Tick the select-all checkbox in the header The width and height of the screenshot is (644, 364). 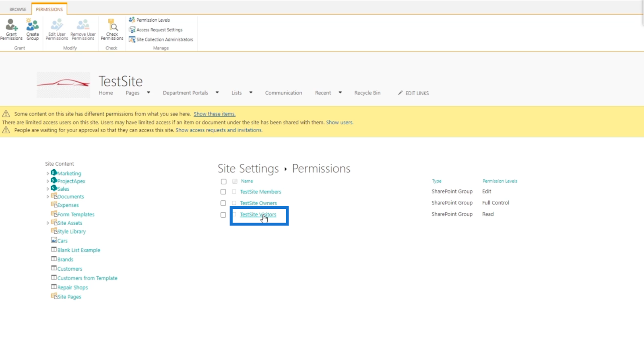(x=224, y=181)
